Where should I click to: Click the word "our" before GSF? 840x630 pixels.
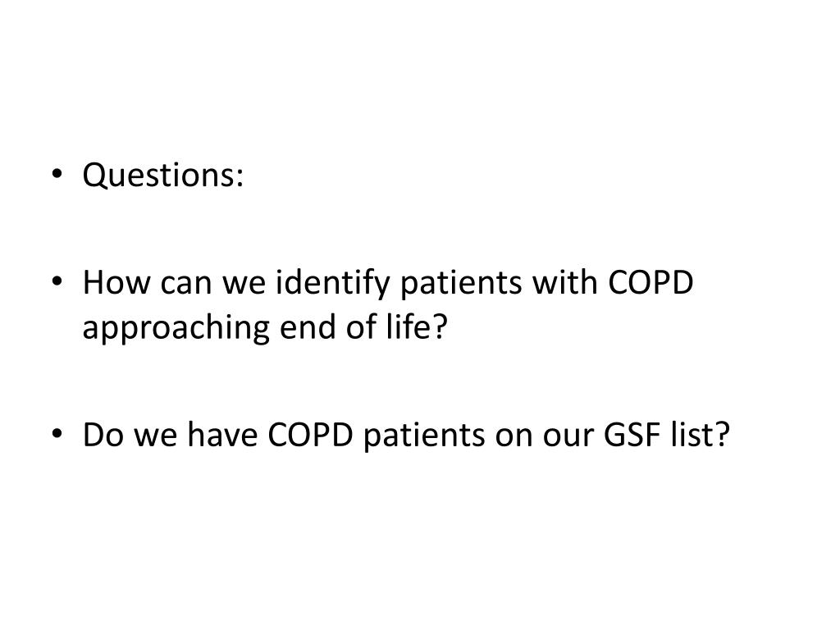click(x=568, y=436)
